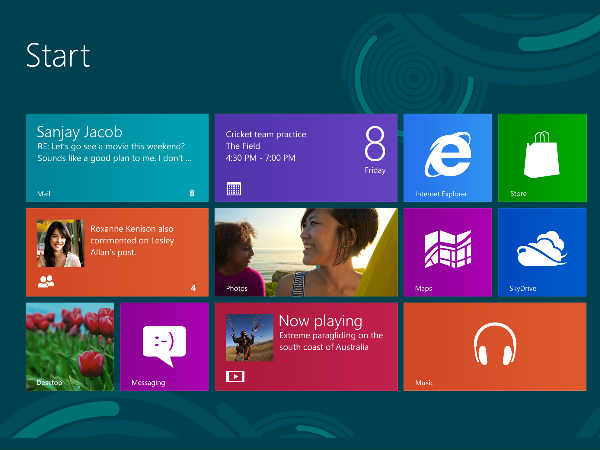
Task: Click the People notification count 4
Action: point(192,288)
